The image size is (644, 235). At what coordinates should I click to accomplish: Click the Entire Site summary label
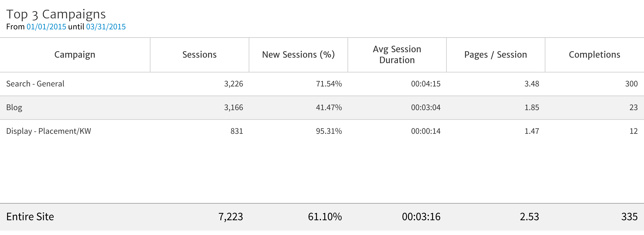[30, 217]
